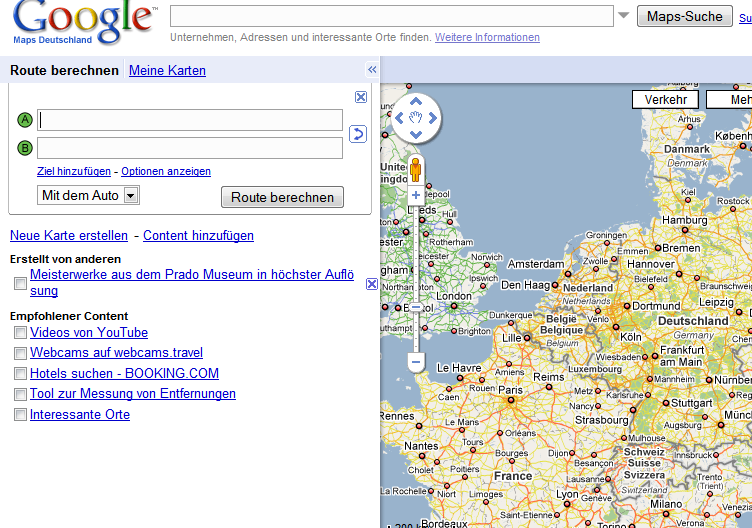Toggle Webcams auf webcams.travel checkbox
This screenshot has height=528, width=752.
click(x=20, y=353)
